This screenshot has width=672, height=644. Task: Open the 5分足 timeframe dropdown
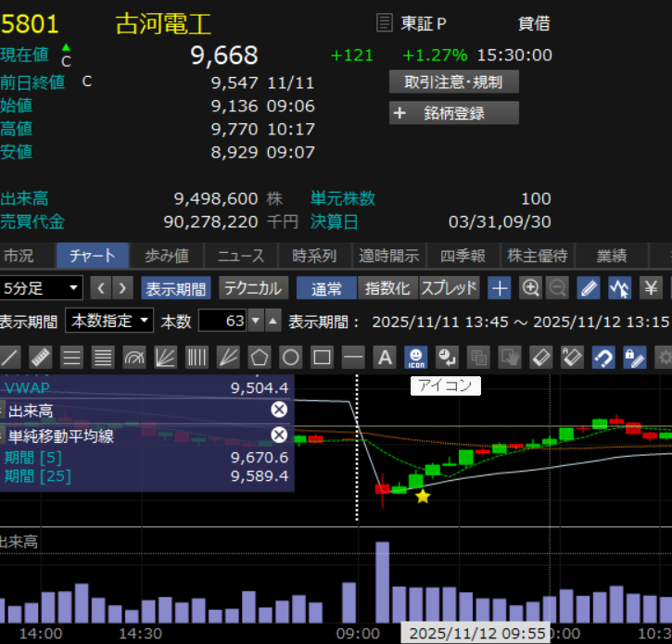pos(42,288)
